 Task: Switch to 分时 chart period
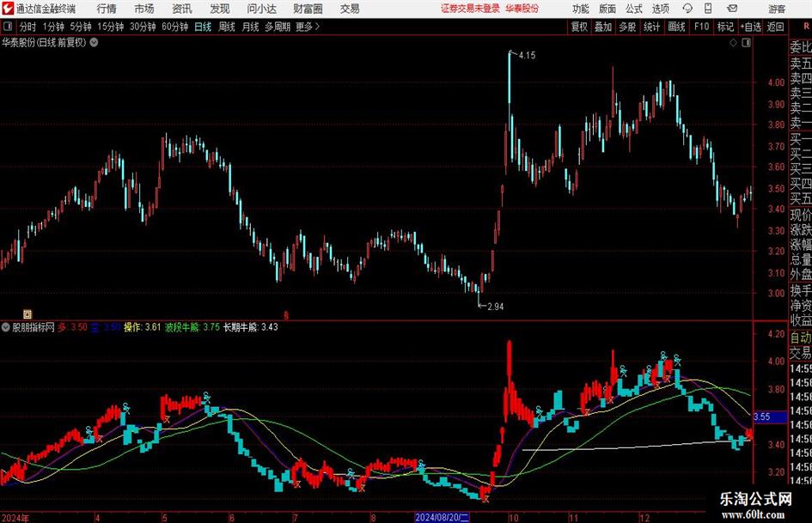click(x=28, y=27)
